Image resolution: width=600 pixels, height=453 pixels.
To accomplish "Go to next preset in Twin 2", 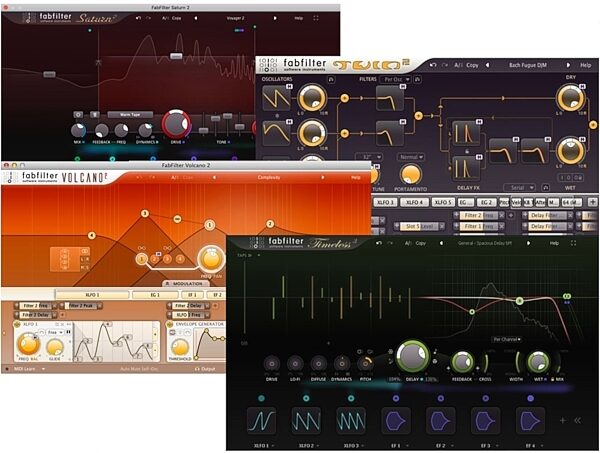I will [x=568, y=65].
